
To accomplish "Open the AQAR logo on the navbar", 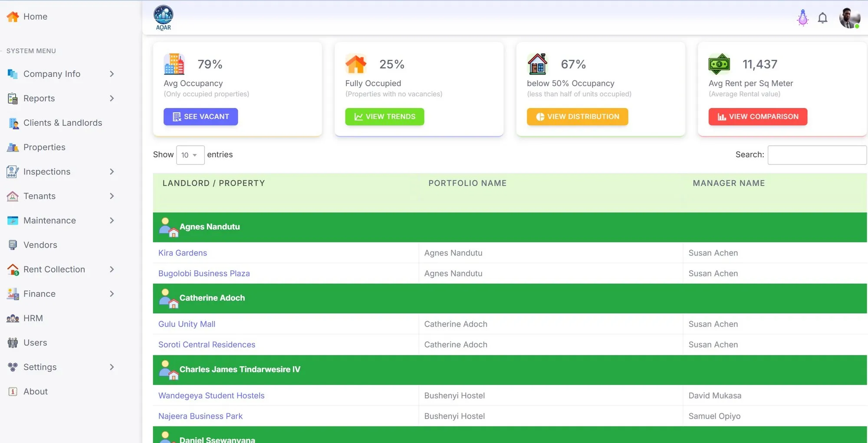I will (163, 17).
